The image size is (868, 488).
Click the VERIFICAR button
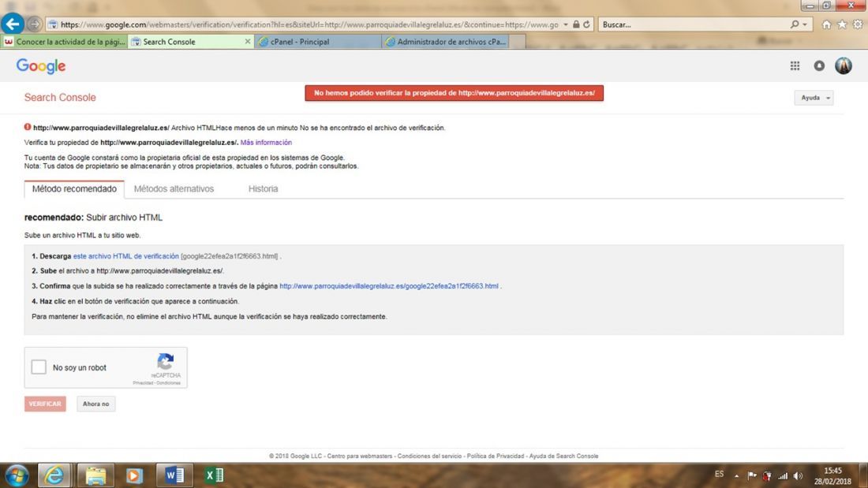click(45, 404)
